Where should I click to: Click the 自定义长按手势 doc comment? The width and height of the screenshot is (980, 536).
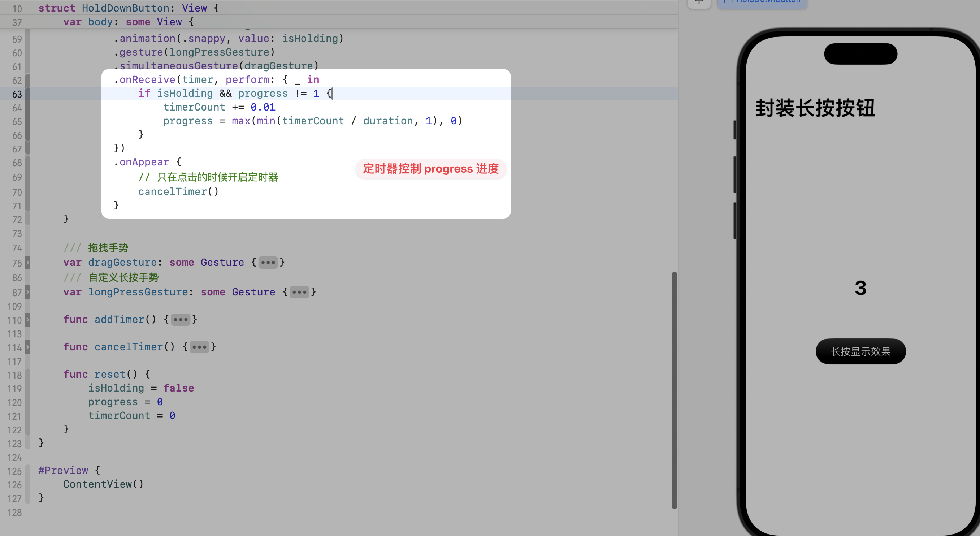click(x=111, y=277)
